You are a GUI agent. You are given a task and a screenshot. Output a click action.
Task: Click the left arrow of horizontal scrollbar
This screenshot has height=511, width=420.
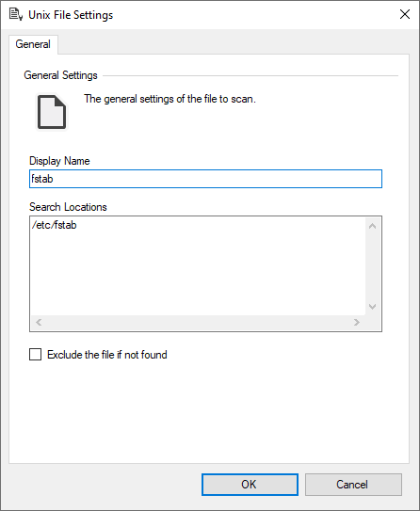tap(39, 322)
